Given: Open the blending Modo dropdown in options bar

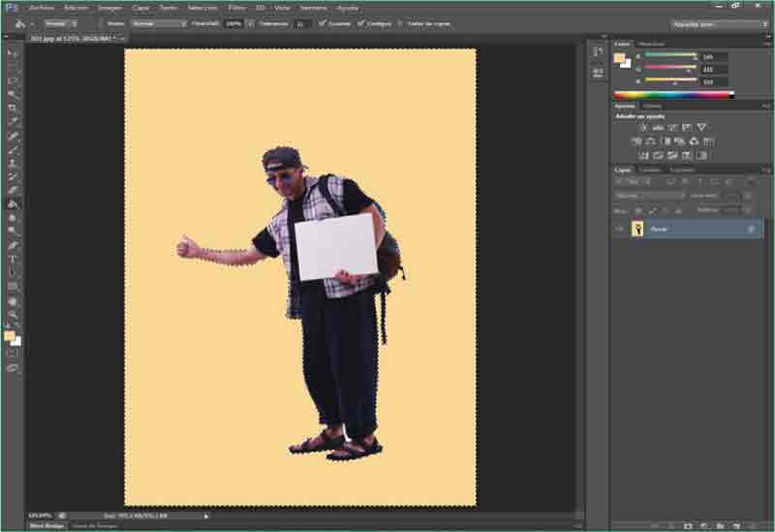Looking at the screenshot, I should (158, 22).
